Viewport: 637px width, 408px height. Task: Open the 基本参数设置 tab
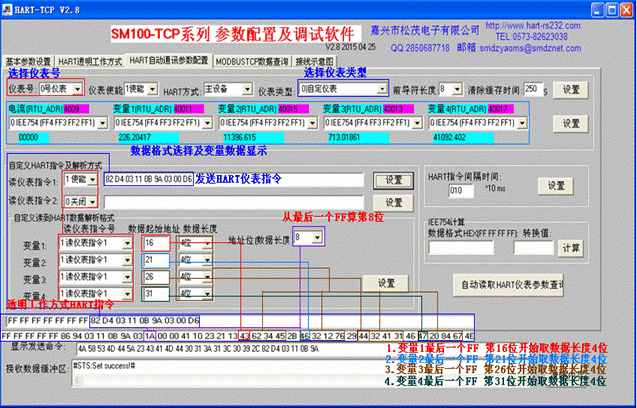pyautogui.click(x=28, y=62)
